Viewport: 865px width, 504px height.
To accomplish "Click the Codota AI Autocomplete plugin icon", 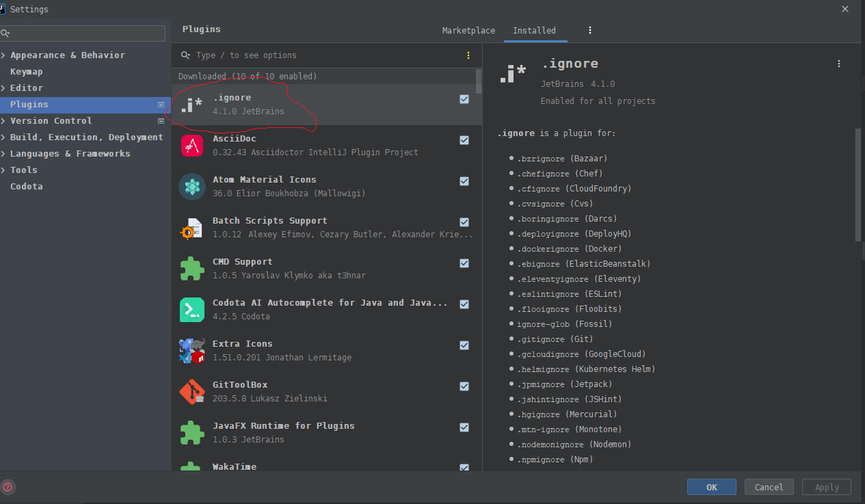I will tap(192, 310).
